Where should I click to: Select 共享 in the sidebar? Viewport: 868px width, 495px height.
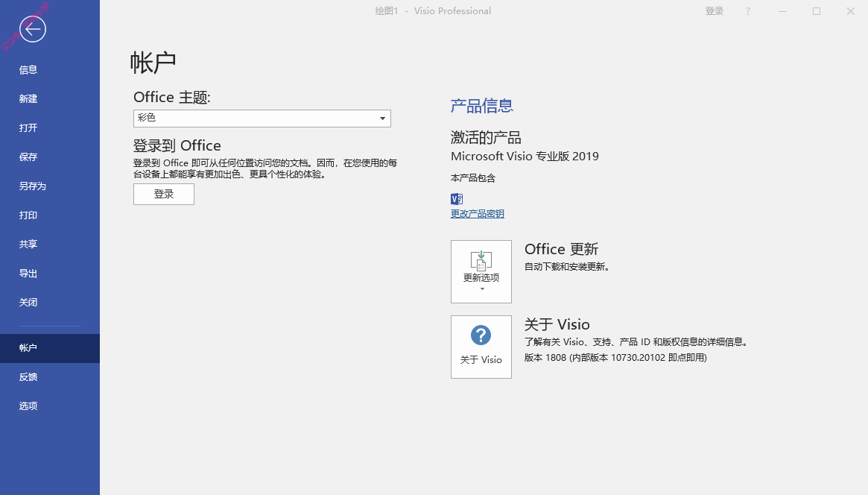point(50,245)
